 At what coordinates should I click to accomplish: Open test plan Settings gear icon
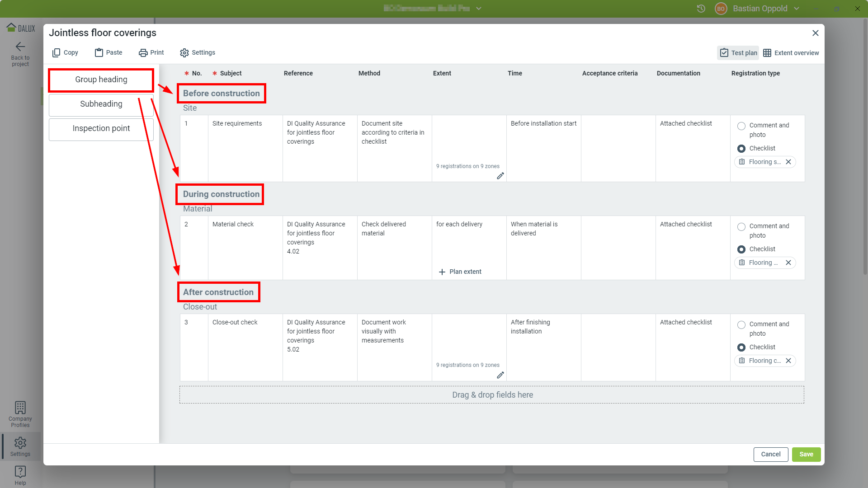coord(184,53)
